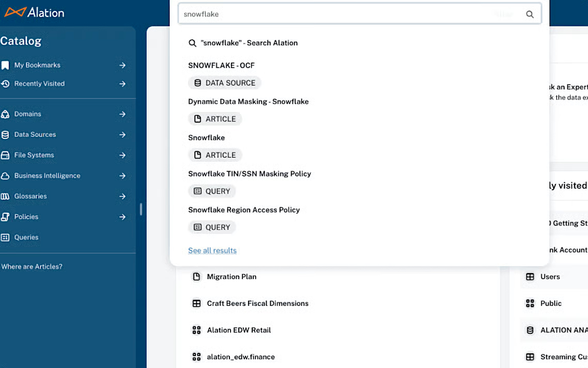This screenshot has width=588, height=368.
Task: Click the My Bookmarks bookmark icon
Action: (x=5, y=65)
